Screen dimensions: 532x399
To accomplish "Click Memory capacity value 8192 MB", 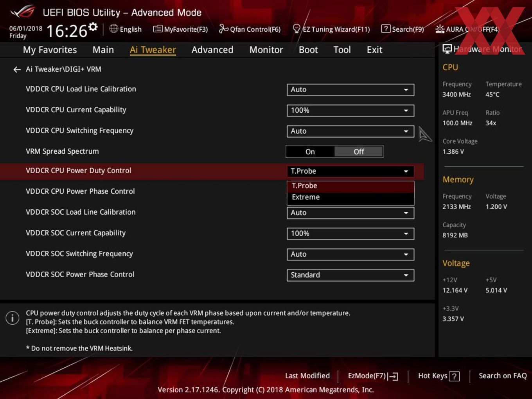I will click(455, 235).
